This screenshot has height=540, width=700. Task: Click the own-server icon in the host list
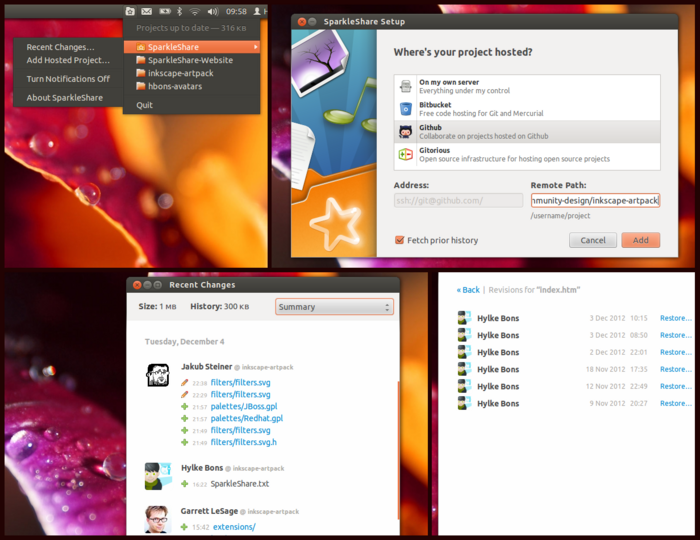[x=405, y=86]
